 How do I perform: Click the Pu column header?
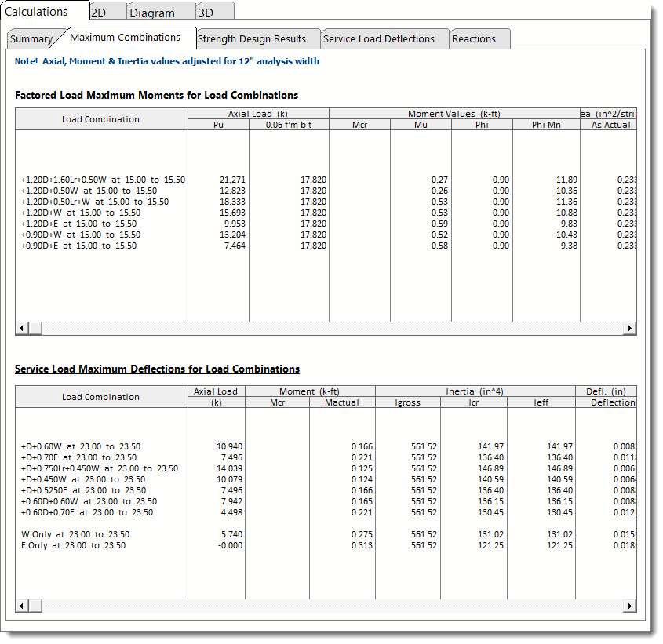tap(218, 125)
